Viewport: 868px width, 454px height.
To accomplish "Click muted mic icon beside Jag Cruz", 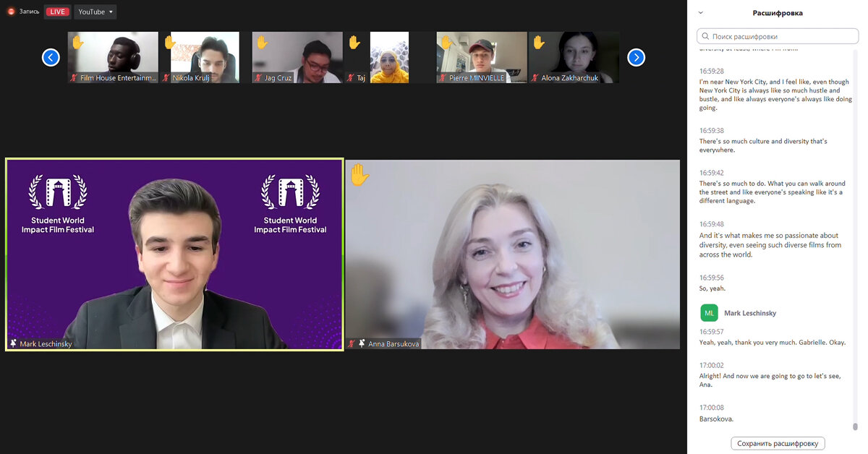I will coord(258,78).
